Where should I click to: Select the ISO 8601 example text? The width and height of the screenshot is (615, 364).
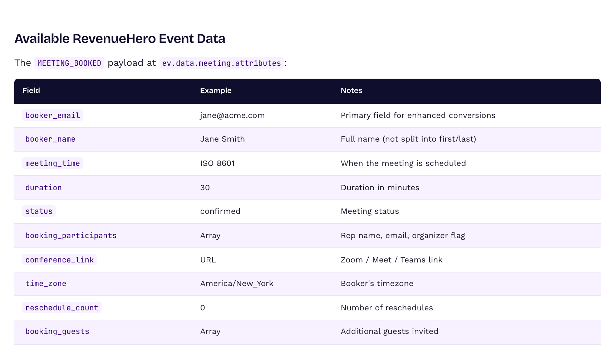[217, 163]
